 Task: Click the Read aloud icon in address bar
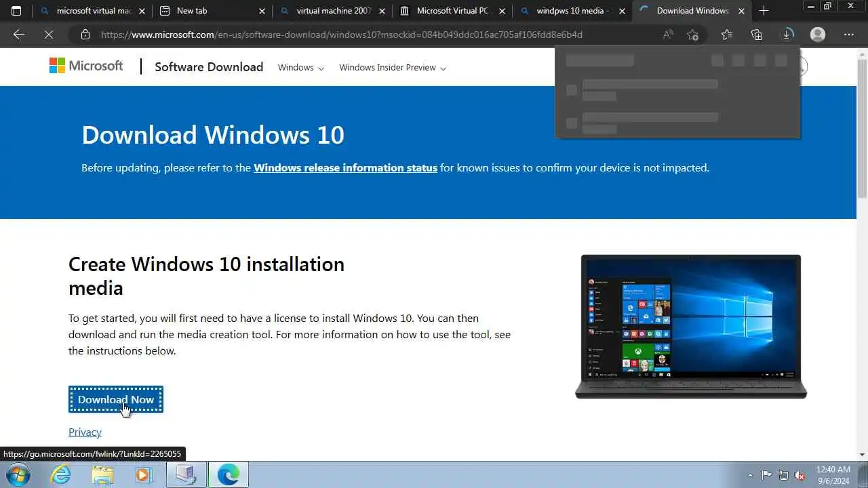coord(668,35)
